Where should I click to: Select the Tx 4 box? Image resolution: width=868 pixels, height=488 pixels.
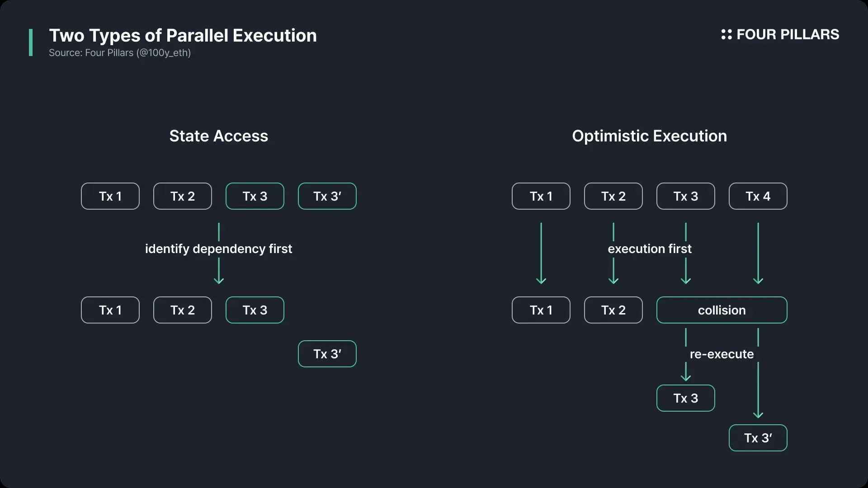click(758, 196)
